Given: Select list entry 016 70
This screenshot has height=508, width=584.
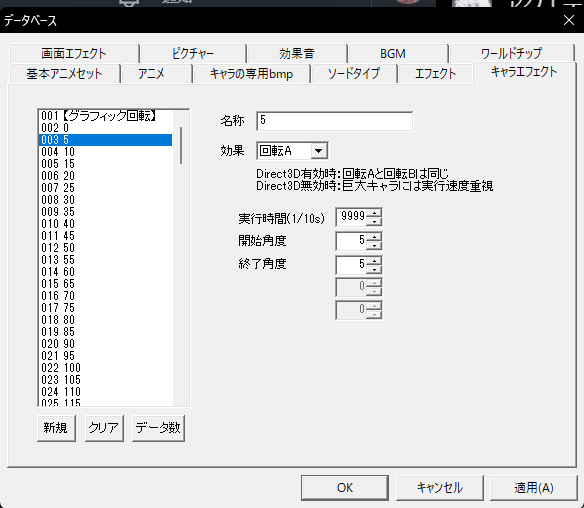Looking at the screenshot, I should click(105, 296).
